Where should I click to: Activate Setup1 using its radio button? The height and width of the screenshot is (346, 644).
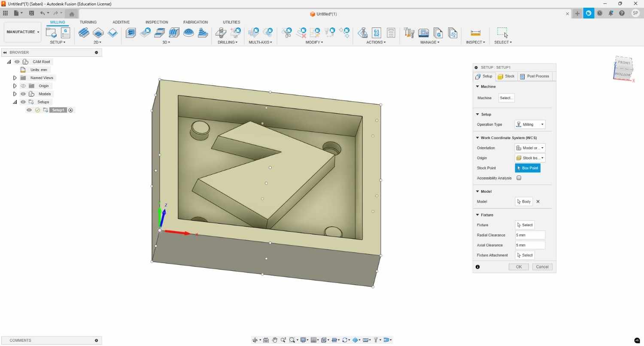[x=71, y=110]
